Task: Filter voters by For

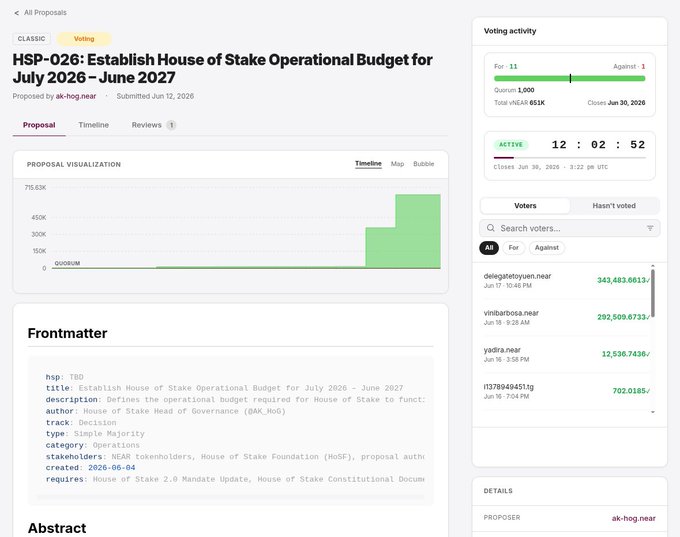Action: tap(513, 248)
